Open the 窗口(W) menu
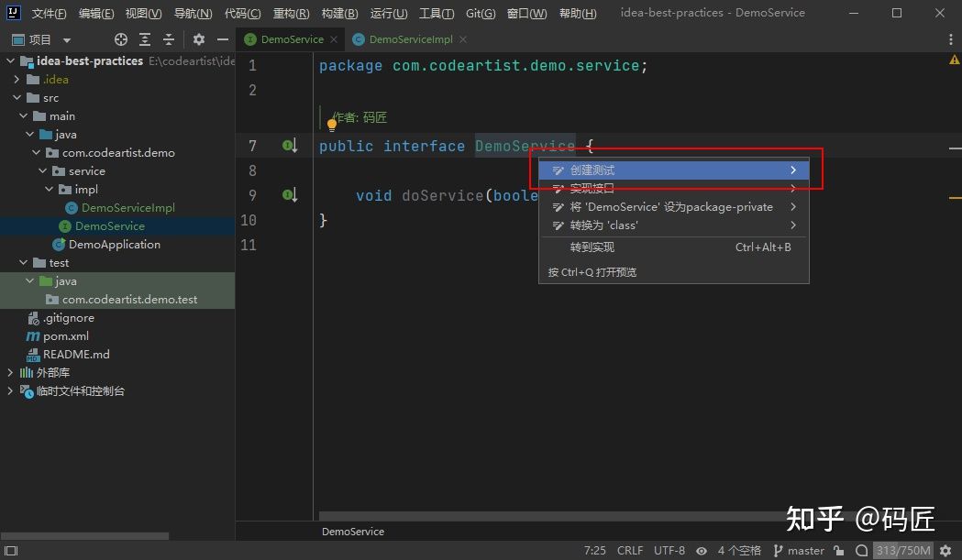The width and height of the screenshot is (962, 560). (526, 13)
